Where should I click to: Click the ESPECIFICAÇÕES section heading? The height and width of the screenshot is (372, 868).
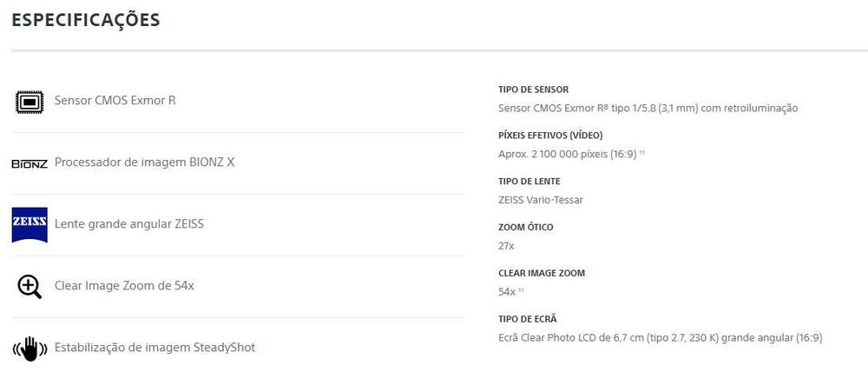coord(85,20)
